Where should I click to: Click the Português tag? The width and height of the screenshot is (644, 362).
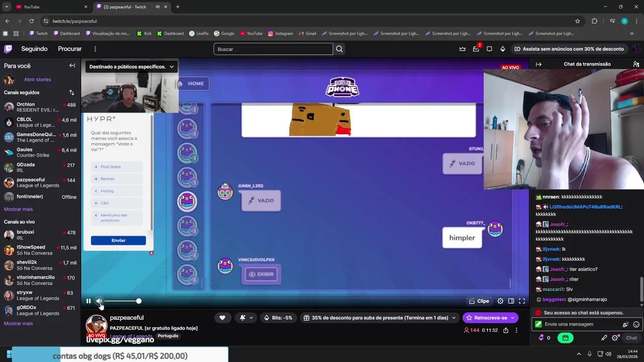tap(168, 336)
